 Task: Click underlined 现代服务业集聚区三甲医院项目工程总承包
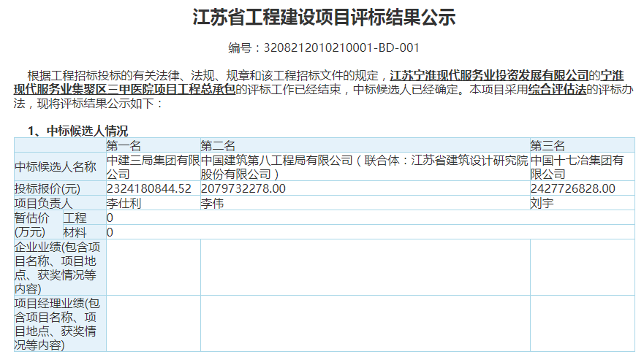(124, 90)
